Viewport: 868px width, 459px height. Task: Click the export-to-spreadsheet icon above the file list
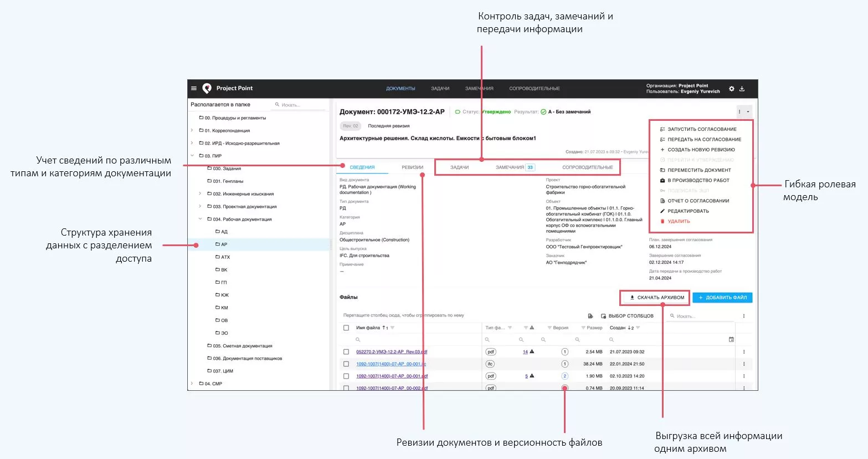pos(590,316)
